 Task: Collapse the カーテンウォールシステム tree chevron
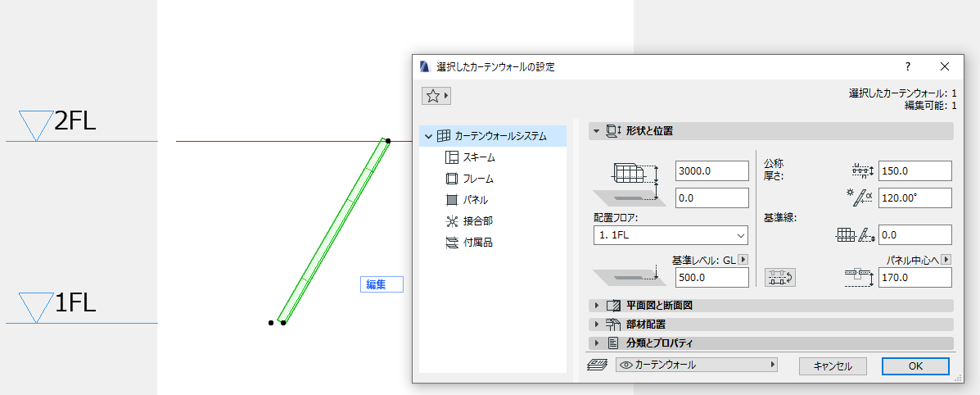pyautogui.click(x=428, y=136)
